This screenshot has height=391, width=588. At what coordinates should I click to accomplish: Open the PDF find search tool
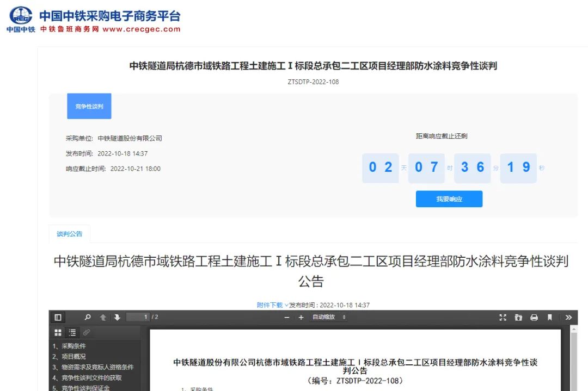click(87, 317)
